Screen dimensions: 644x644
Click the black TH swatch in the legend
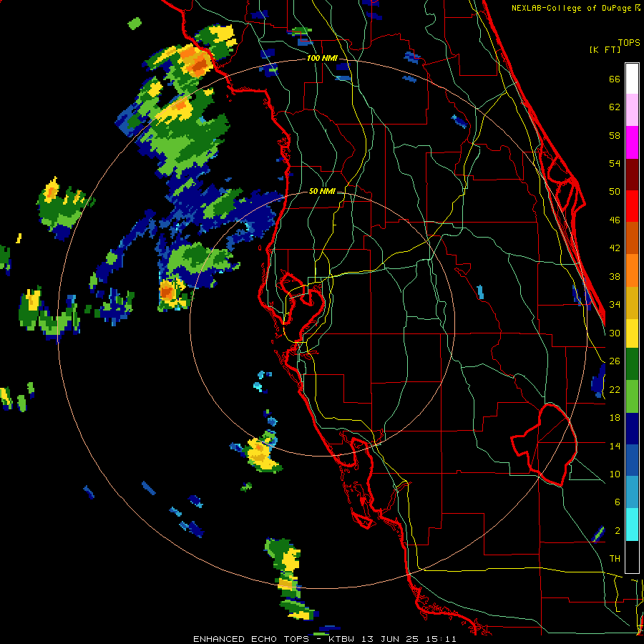point(632,556)
